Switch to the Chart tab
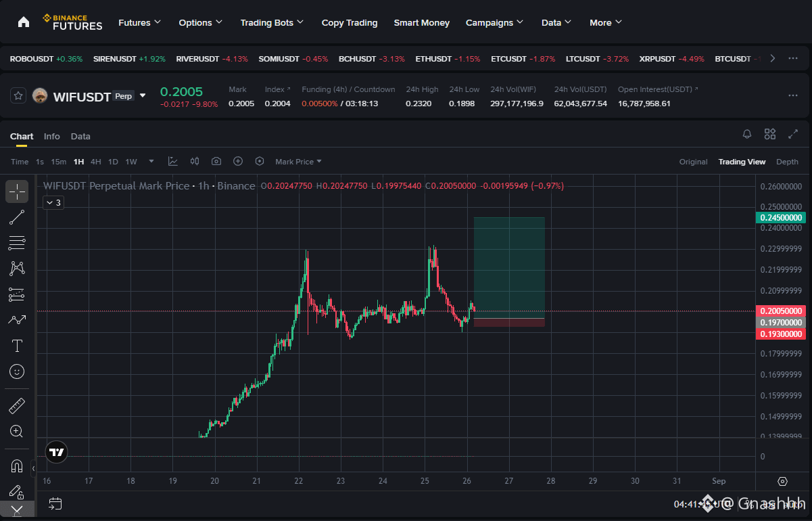Viewport: 812px width, 521px height. pyautogui.click(x=22, y=136)
